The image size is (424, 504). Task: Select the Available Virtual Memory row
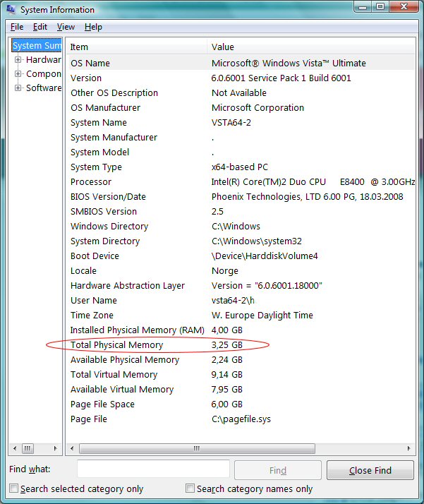(x=241, y=389)
